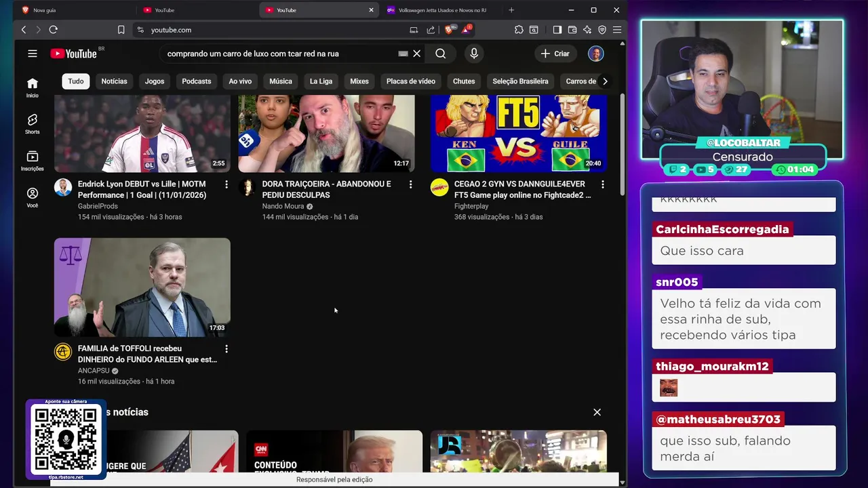Open Shorts in the sidebar
Image resolution: width=868 pixels, height=488 pixels.
point(32,124)
